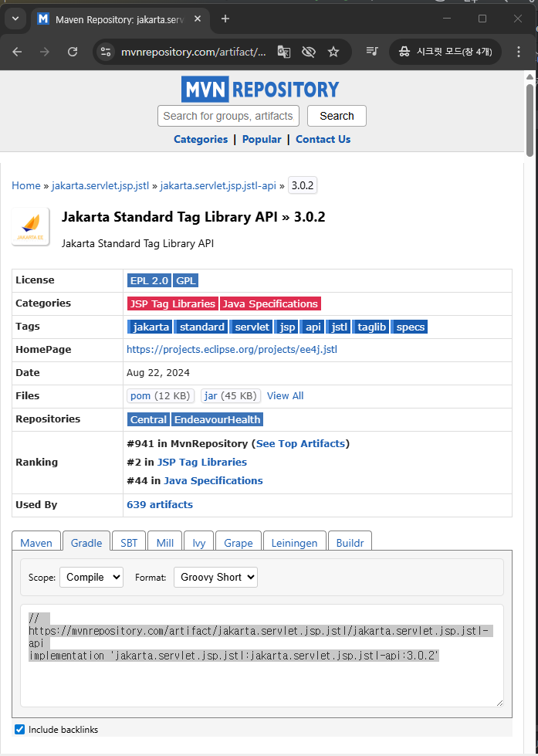
Task: Click the Maven Repository tab favicon
Action: (x=43, y=19)
